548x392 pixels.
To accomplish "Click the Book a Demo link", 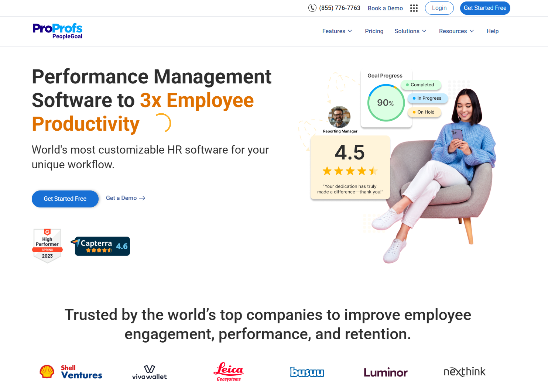I will [x=385, y=8].
